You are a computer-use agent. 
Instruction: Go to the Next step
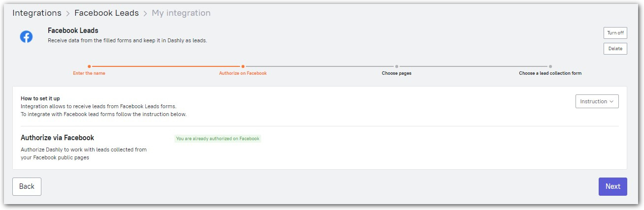pos(612,186)
